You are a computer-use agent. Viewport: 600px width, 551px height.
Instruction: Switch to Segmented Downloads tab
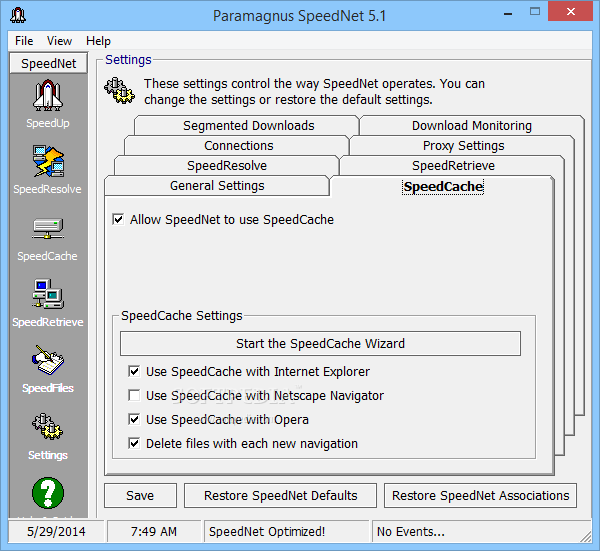coord(248,126)
